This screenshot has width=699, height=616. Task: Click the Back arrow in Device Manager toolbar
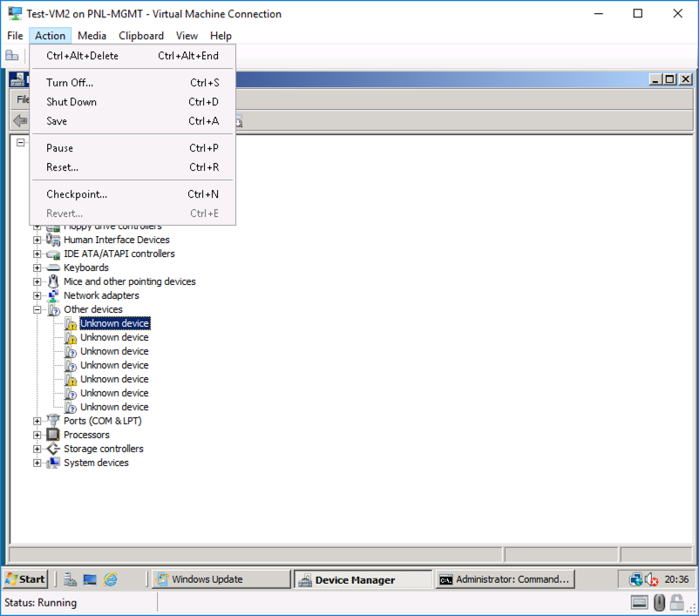tap(20, 120)
